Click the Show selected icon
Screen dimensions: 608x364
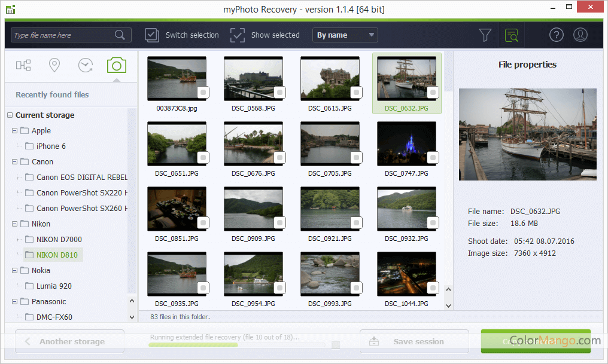[x=238, y=35]
